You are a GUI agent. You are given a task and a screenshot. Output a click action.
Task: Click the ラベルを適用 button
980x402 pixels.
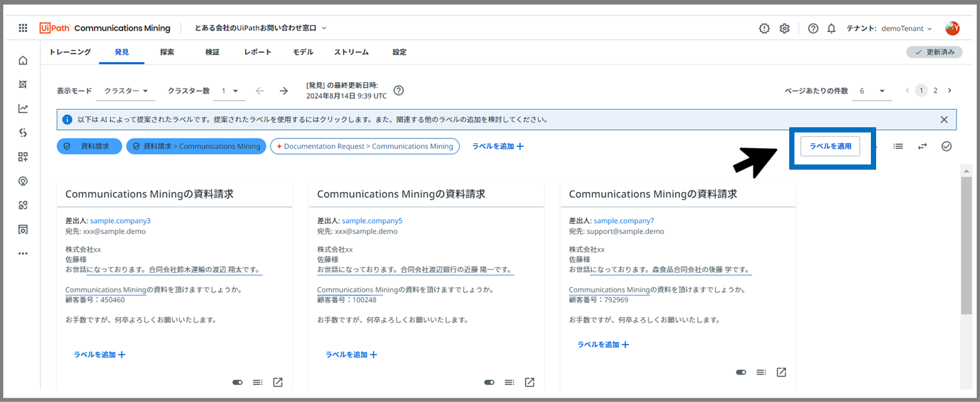830,146
